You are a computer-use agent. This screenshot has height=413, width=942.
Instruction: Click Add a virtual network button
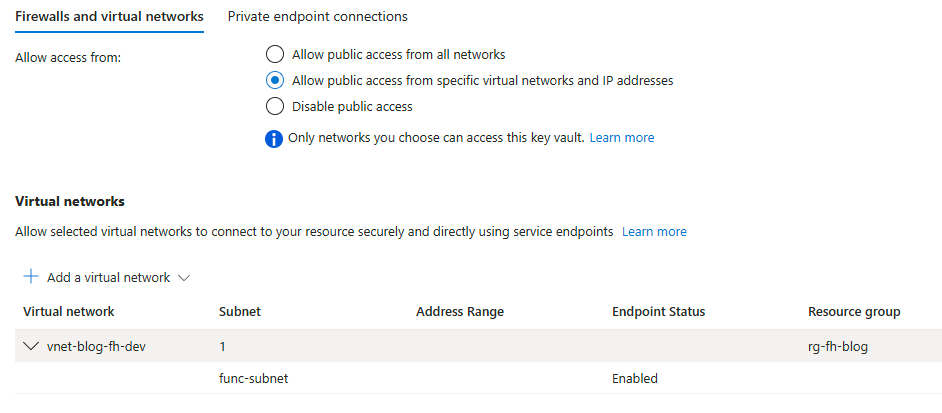click(x=107, y=277)
